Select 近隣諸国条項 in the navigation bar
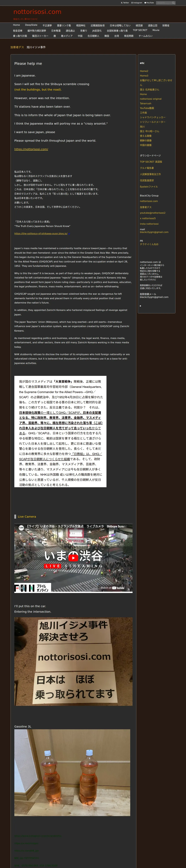Image resolution: width=186 pixels, height=868 pixels. pyautogui.click(x=97, y=25)
